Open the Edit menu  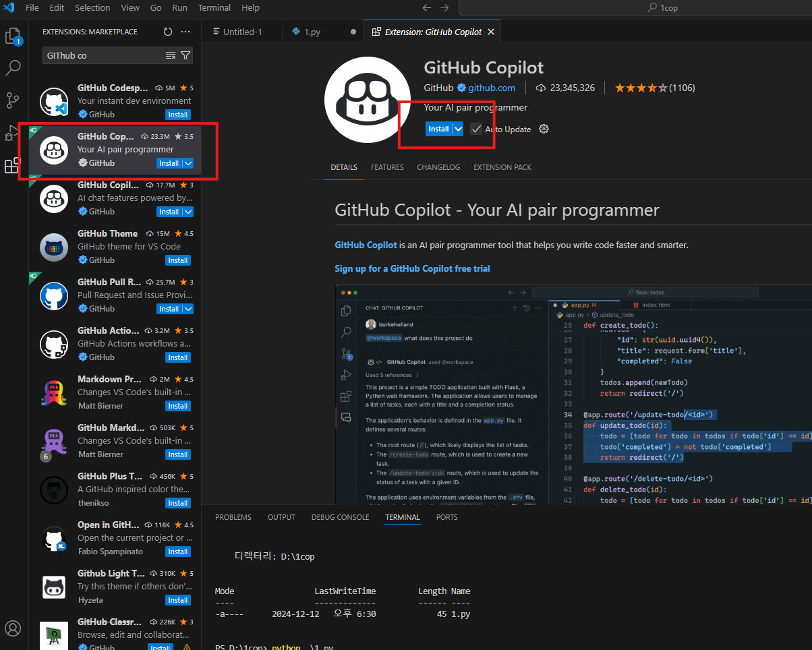[57, 8]
